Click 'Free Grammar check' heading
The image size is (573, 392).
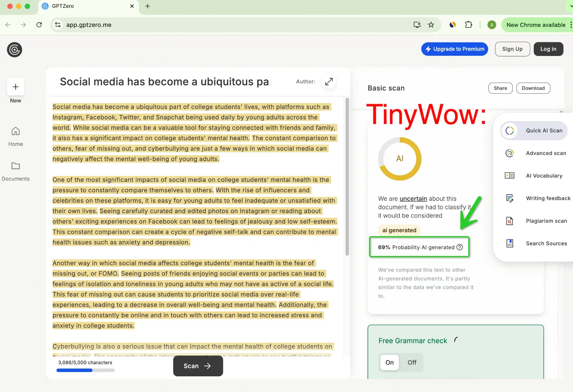[413, 341]
